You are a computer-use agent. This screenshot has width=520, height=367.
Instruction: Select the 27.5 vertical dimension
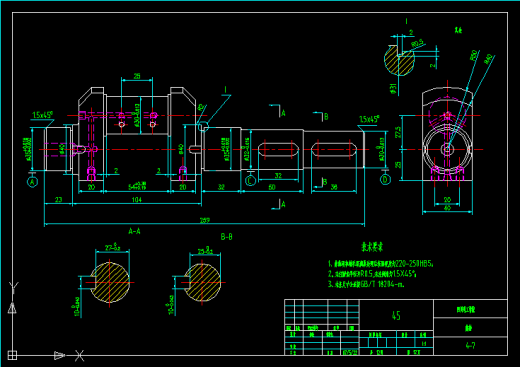pos(398,132)
